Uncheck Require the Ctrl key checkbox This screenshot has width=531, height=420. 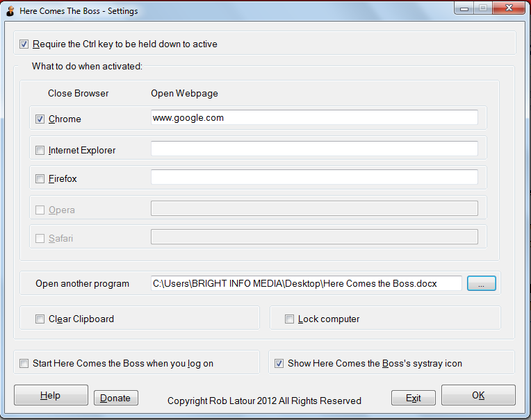24,44
